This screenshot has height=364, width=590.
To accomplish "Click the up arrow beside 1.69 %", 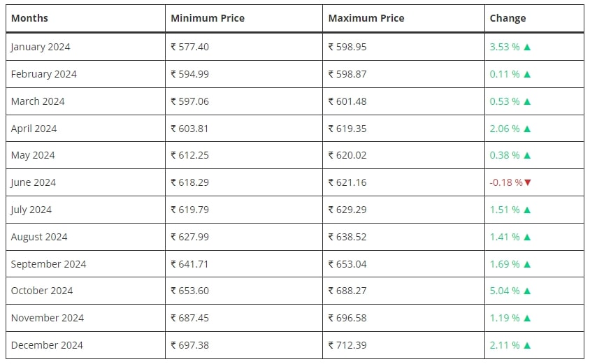I will (x=527, y=264).
